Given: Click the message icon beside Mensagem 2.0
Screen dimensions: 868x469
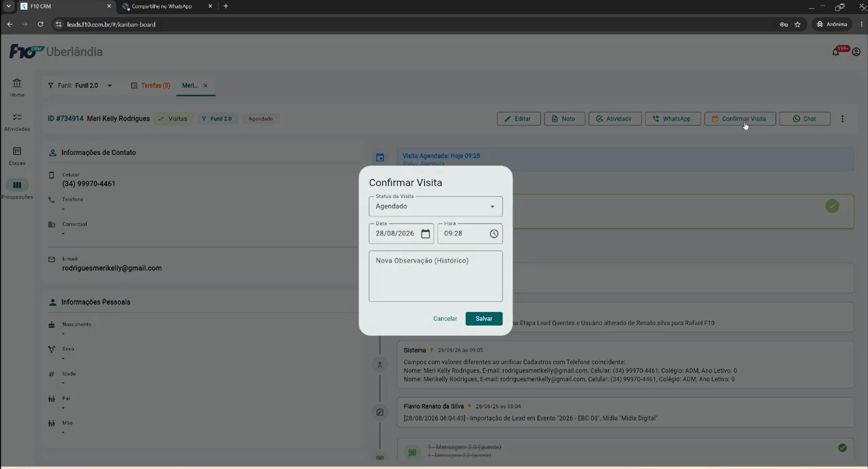Looking at the screenshot, I should coord(412,452).
